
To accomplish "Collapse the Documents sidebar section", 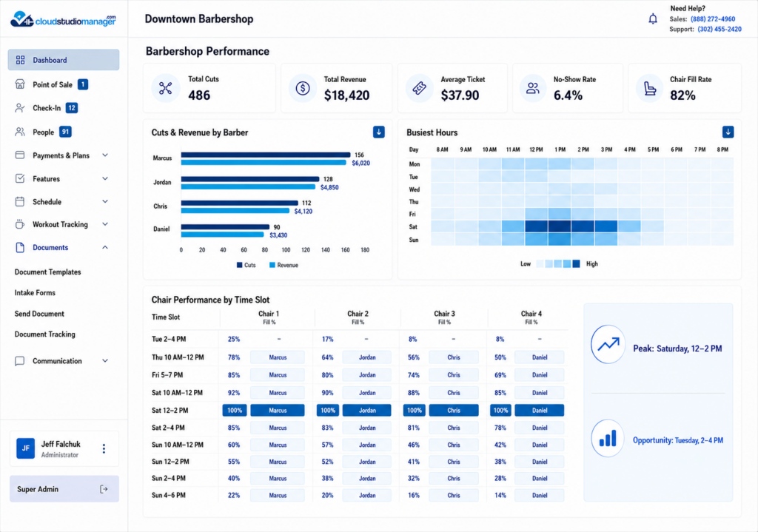I will [x=105, y=247].
